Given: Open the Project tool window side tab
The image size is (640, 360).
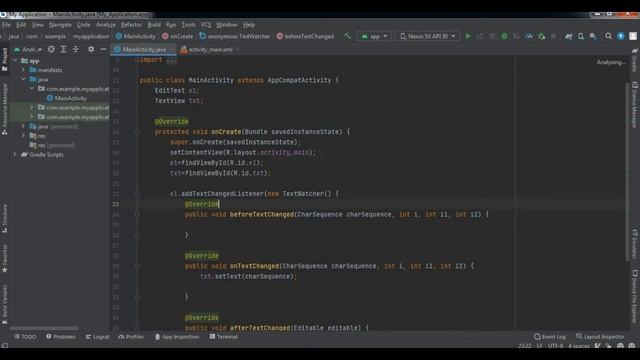Looking at the screenshot, I should (x=4, y=60).
